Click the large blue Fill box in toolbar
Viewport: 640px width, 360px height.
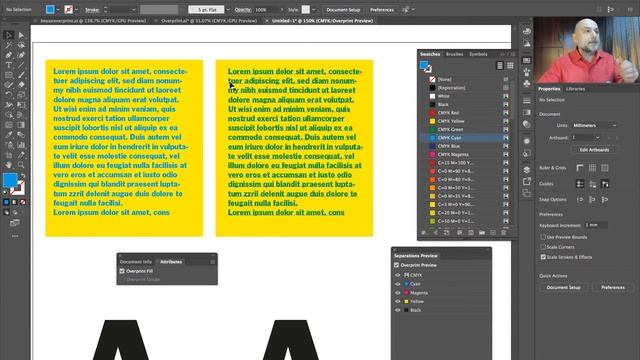click(x=10, y=180)
